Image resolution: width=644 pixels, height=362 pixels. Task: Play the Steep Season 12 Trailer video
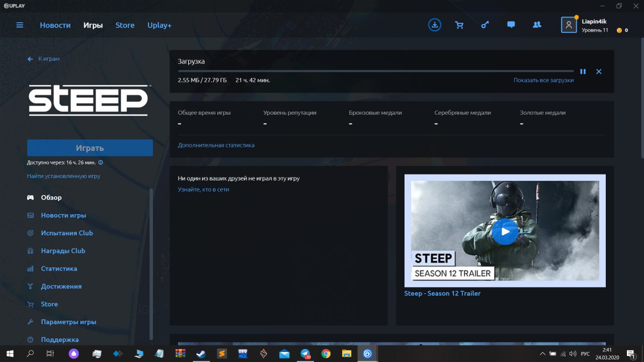(505, 231)
